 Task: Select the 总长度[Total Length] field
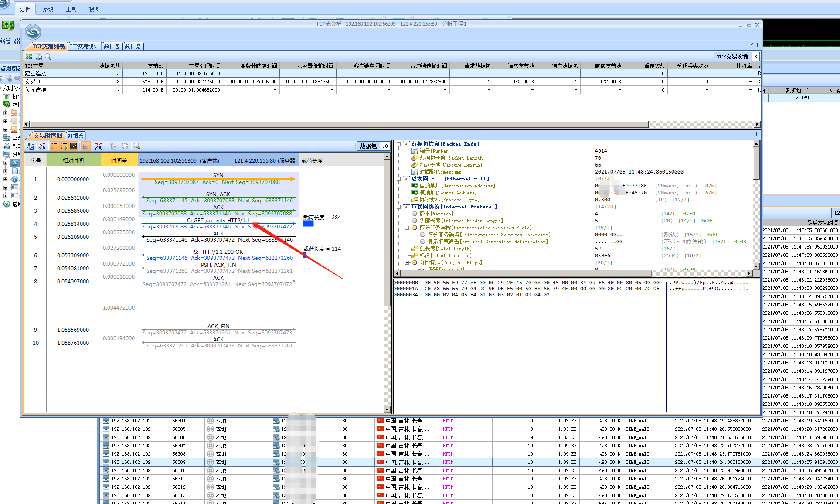(446, 249)
